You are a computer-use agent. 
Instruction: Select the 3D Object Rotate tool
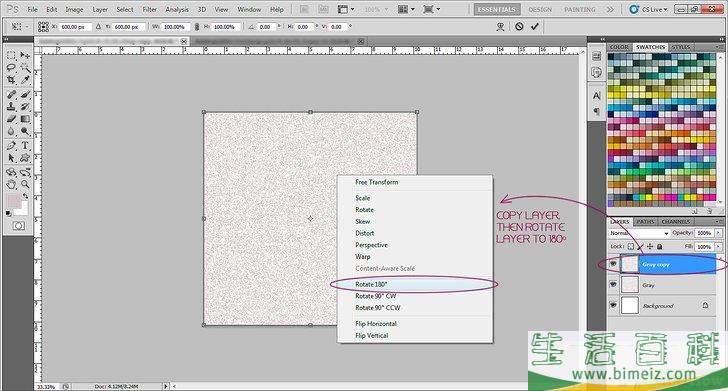[x=11, y=172]
